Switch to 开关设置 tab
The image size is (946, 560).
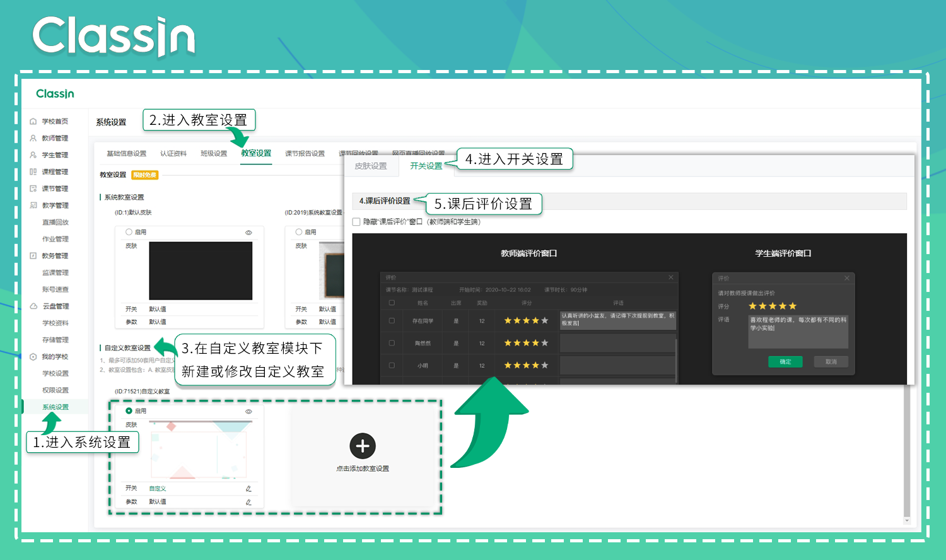tap(426, 166)
